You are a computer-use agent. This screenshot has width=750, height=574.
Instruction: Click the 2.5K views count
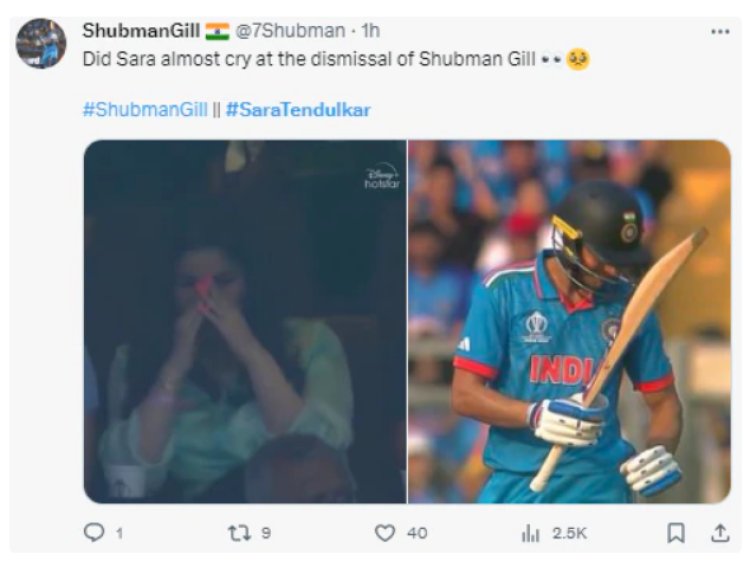(569, 533)
